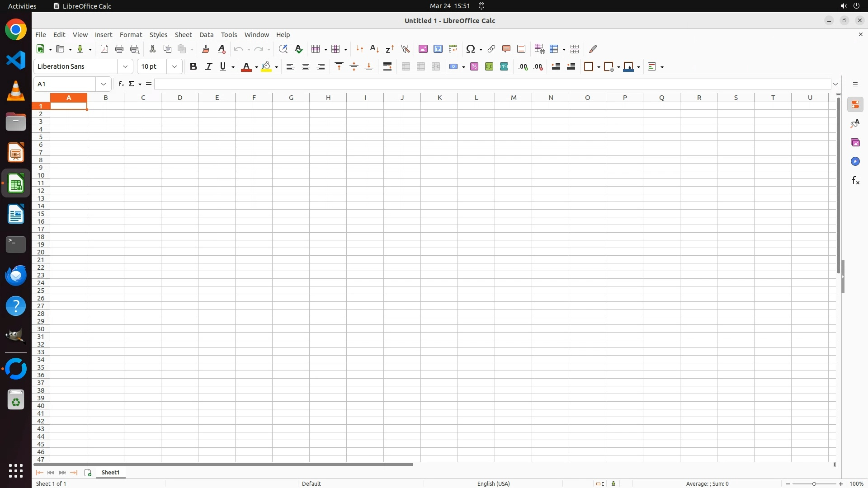This screenshot has height=488, width=868.
Task: Click the Sort Ascending toolbar icon
Action: pos(374,49)
